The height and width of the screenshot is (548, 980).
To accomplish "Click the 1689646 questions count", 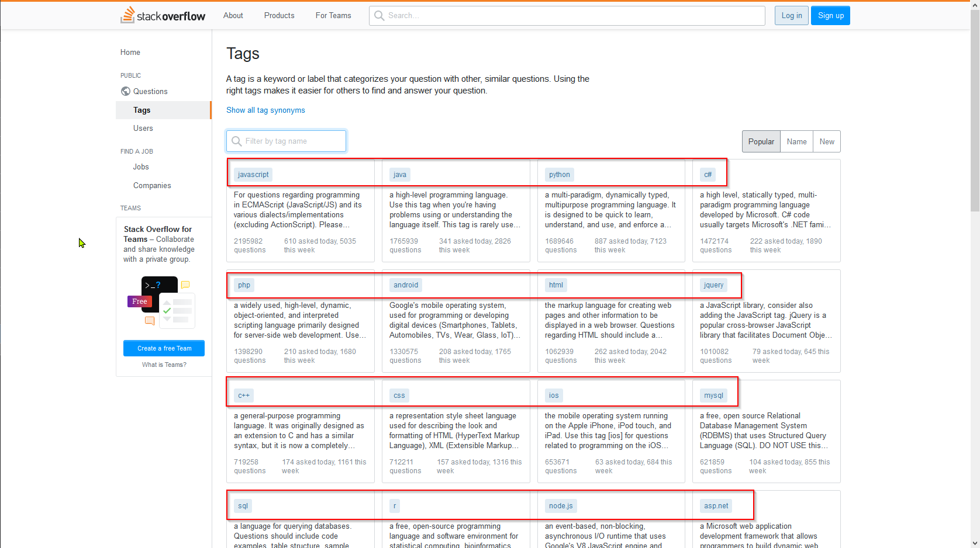I will [561, 245].
